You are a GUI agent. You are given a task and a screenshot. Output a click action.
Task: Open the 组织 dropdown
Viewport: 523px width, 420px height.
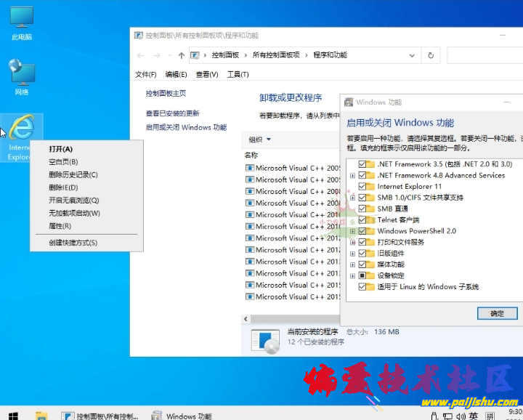coord(259,140)
